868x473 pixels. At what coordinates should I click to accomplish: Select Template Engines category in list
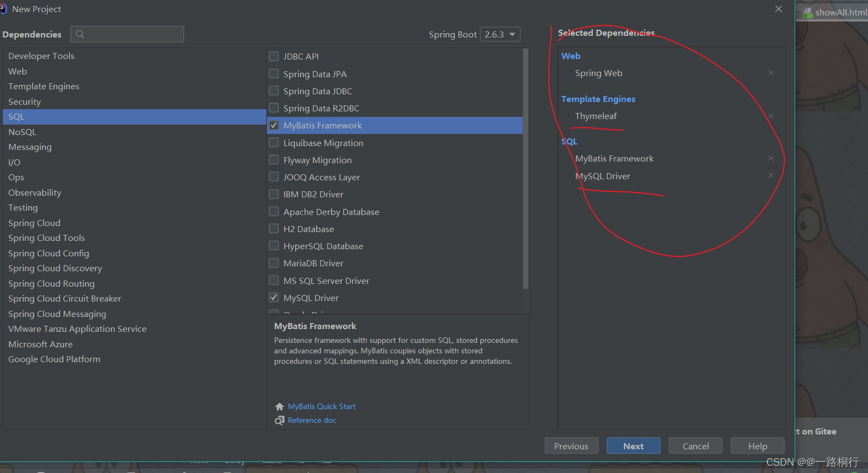135,87
